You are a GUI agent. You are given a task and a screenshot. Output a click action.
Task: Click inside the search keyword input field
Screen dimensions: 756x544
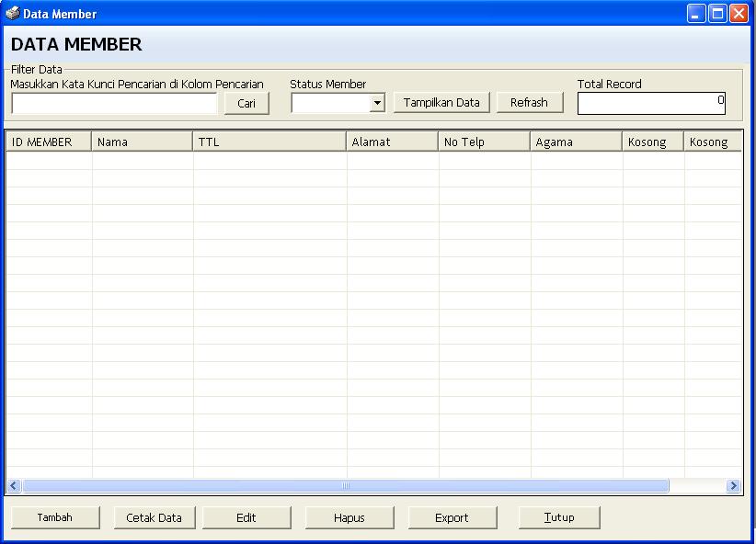(113, 102)
